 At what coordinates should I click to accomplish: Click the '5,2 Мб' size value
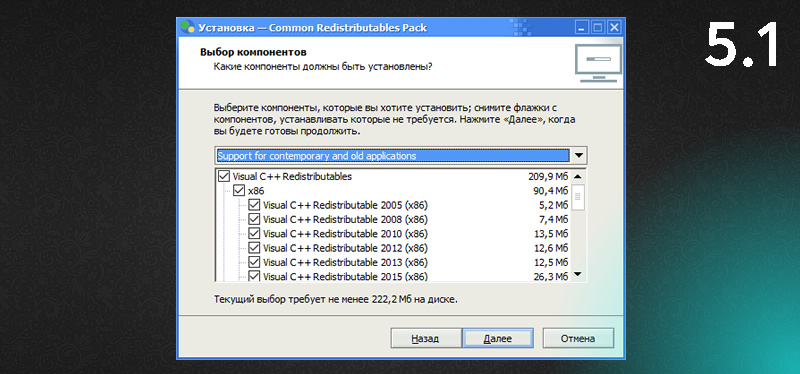pos(553,206)
